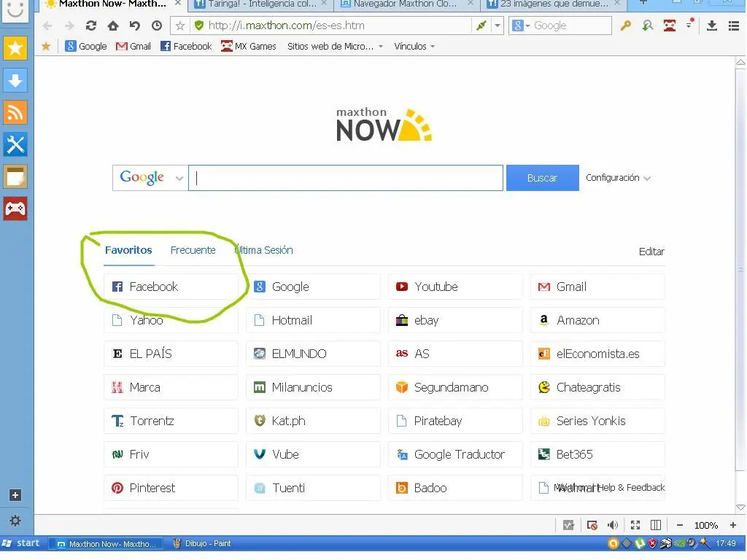
Task: Open the SkyNote notes sidebar icon
Action: 15,176
